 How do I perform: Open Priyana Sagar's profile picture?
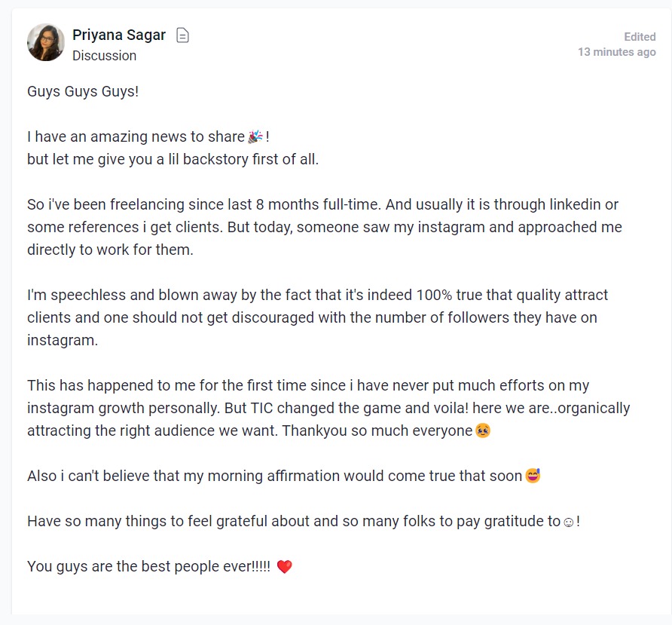46,42
